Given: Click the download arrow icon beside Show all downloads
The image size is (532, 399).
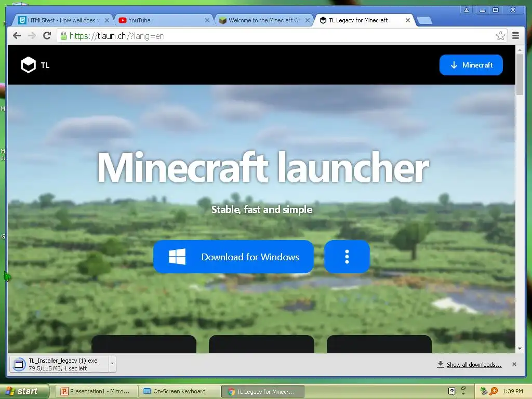Looking at the screenshot, I should [x=441, y=364].
